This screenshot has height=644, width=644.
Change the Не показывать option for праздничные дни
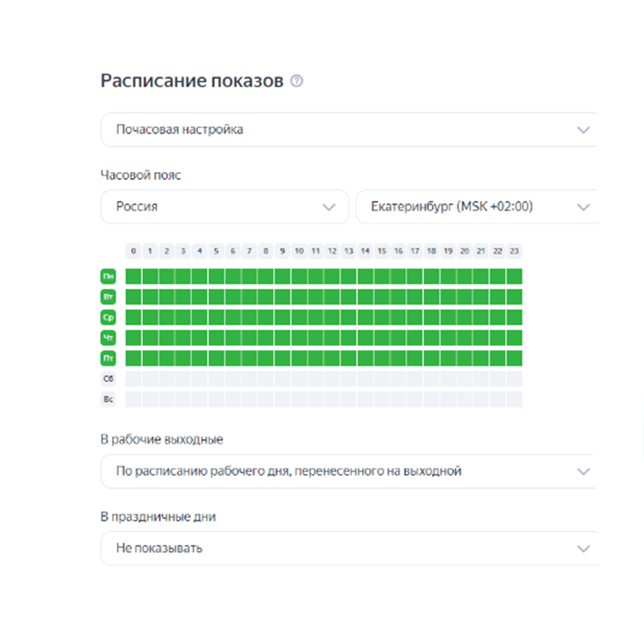[x=350, y=548]
